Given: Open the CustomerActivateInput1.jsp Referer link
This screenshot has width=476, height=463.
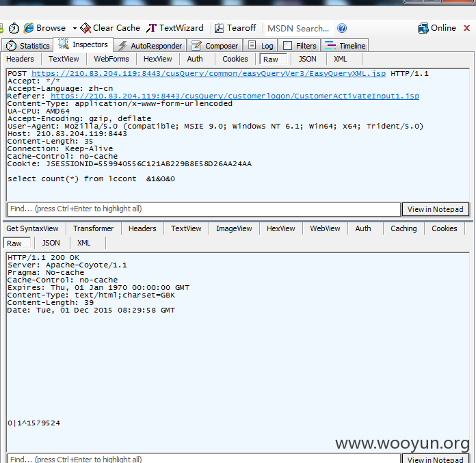Looking at the screenshot, I should point(235,96).
